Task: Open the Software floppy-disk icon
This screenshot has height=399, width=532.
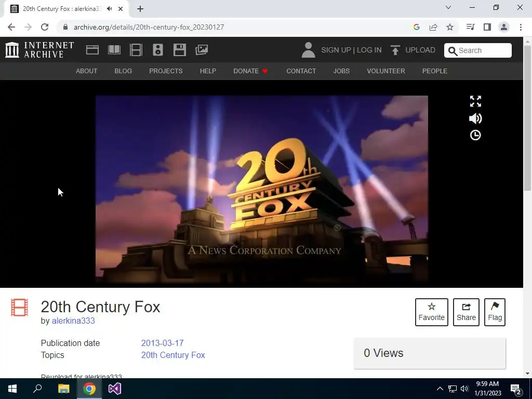Action: (x=179, y=50)
